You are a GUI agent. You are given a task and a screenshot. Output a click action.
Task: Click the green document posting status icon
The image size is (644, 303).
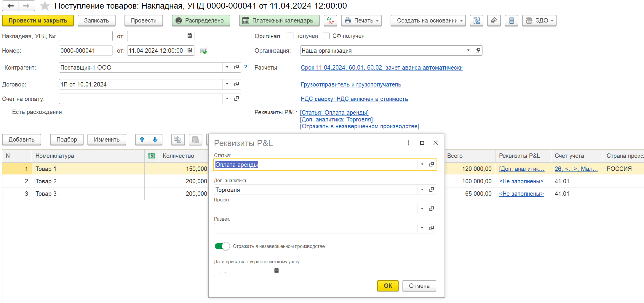click(x=203, y=51)
